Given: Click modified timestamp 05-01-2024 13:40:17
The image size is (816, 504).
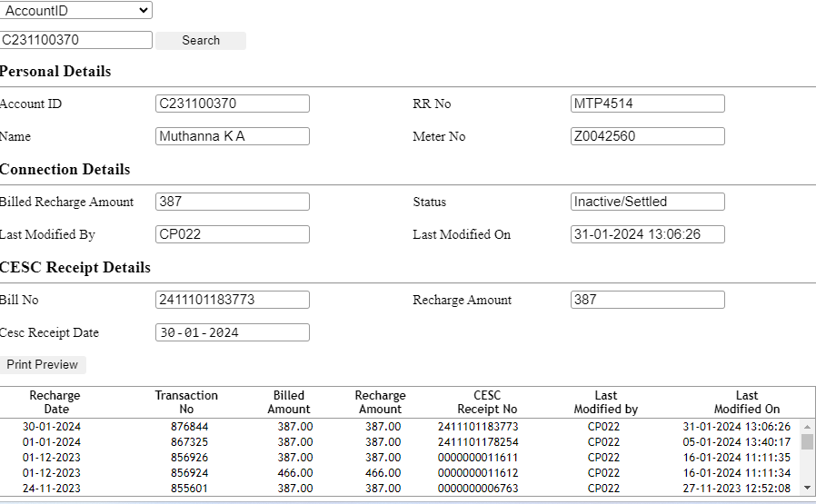Looking at the screenshot, I should (736, 442).
